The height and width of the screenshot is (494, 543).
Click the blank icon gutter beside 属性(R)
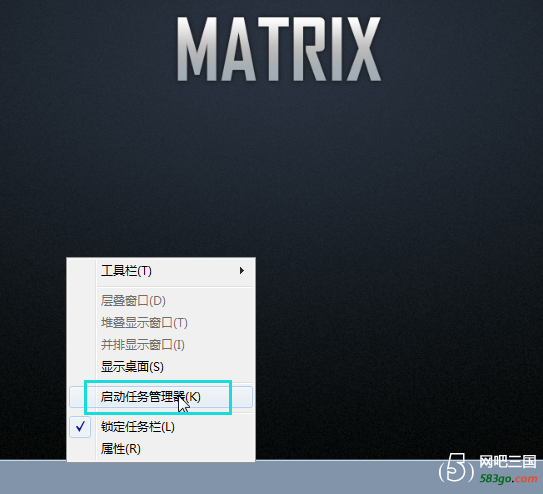[x=82, y=449]
